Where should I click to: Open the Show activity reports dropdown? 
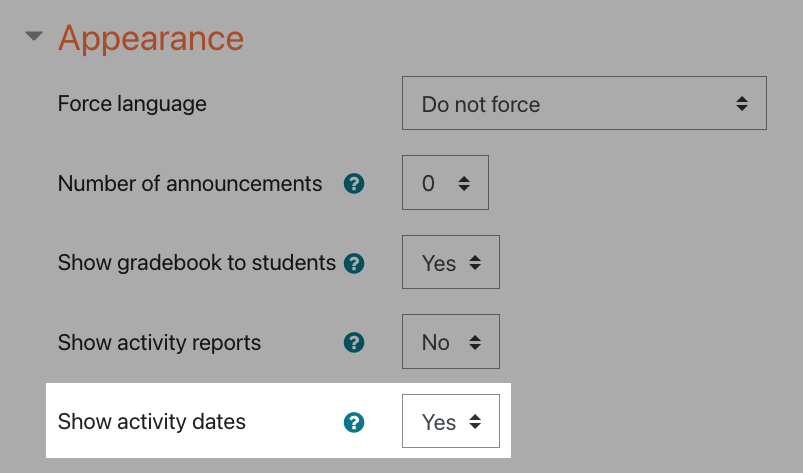(x=451, y=341)
